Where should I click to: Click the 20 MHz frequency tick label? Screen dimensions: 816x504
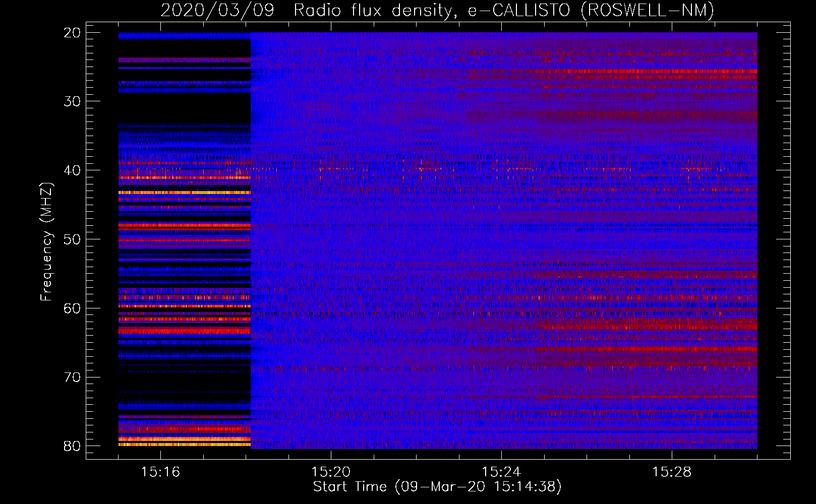pyautogui.click(x=72, y=33)
